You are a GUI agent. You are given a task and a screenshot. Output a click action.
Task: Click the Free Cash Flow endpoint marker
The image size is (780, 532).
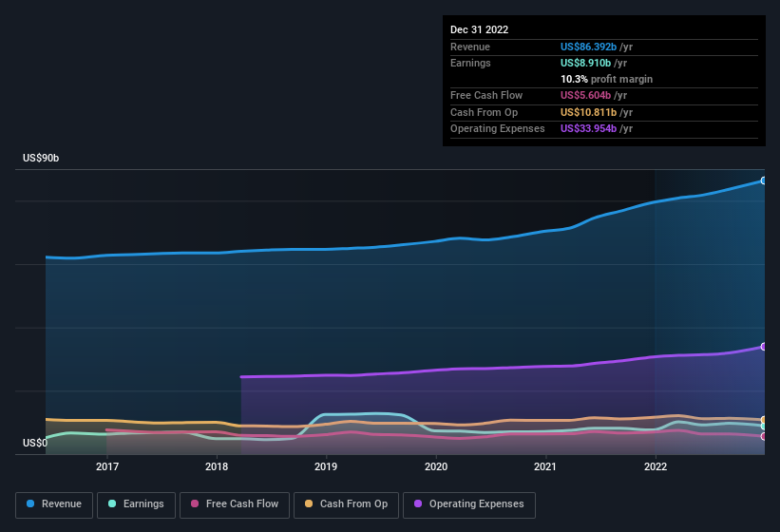pos(764,437)
